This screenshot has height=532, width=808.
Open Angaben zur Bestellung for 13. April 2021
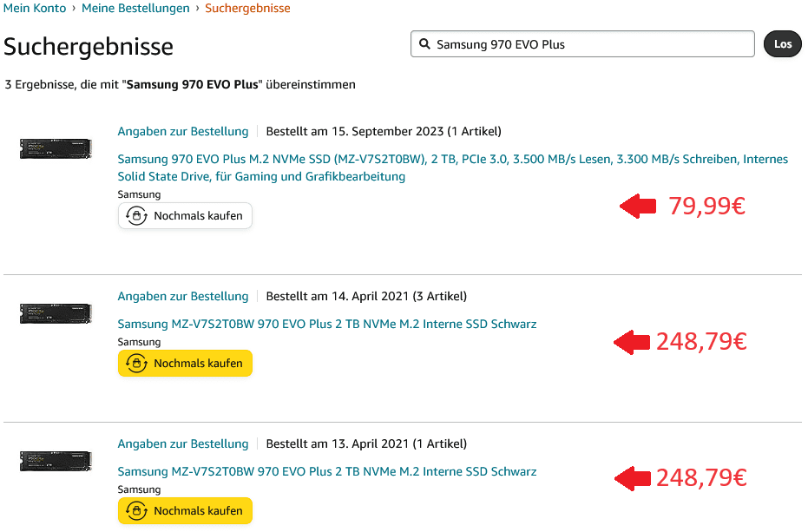pyautogui.click(x=183, y=443)
